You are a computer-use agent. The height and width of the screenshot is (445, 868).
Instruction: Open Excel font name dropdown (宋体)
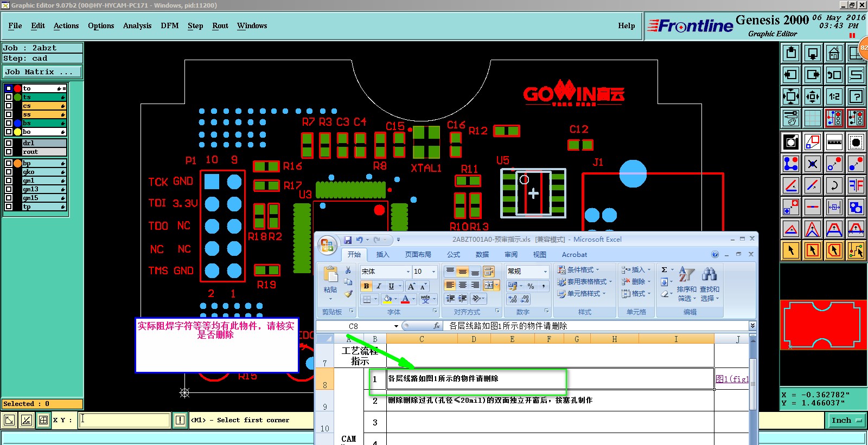coord(408,272)
